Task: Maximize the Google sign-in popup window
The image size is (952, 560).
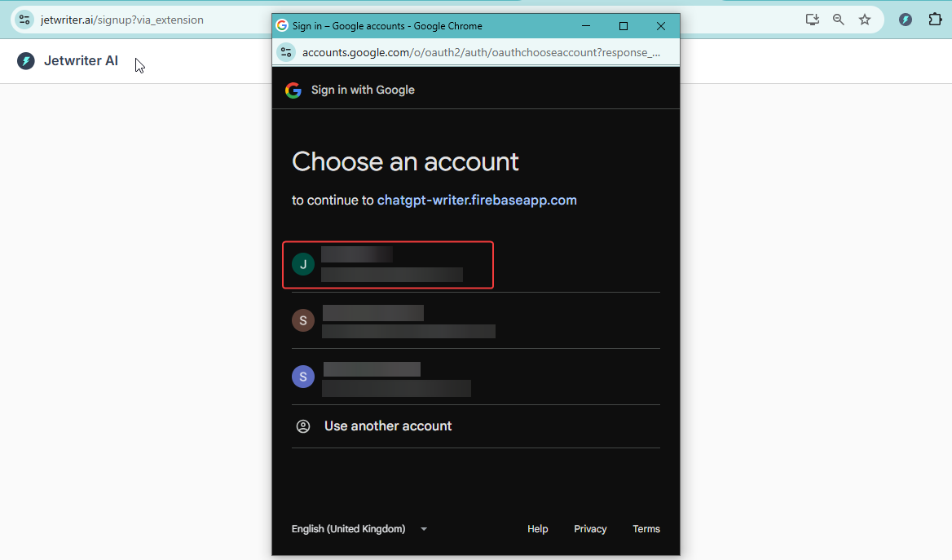Action: click(x=623, y=26)
